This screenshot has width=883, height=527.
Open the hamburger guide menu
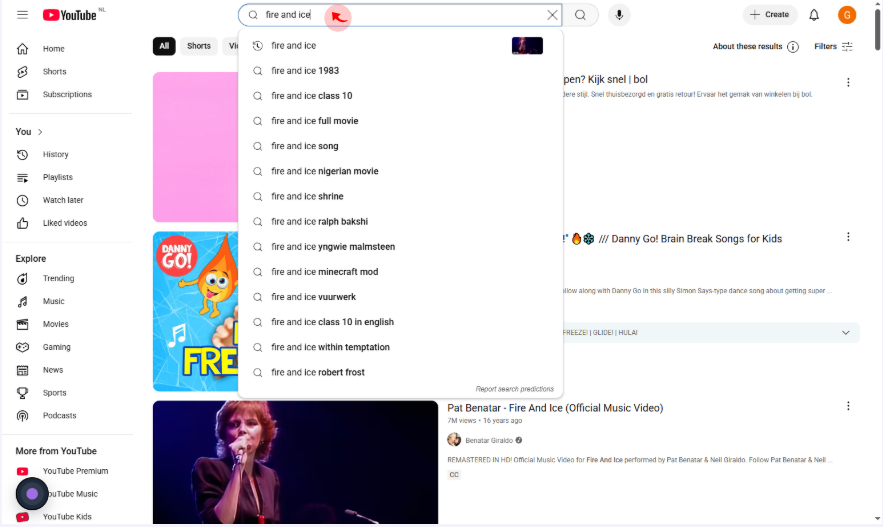[x=23, y=15]
